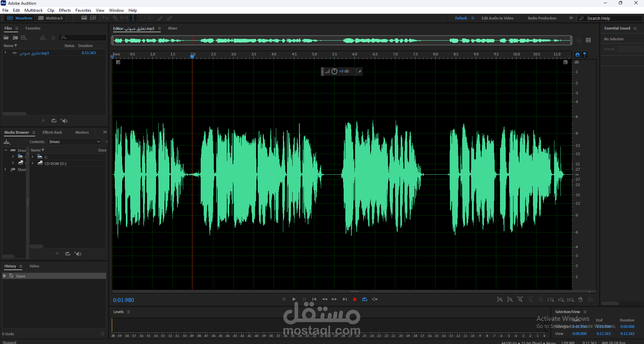
Task: Expand the تعليق صوتي.mp3 file entry
Action: [5, 53]
